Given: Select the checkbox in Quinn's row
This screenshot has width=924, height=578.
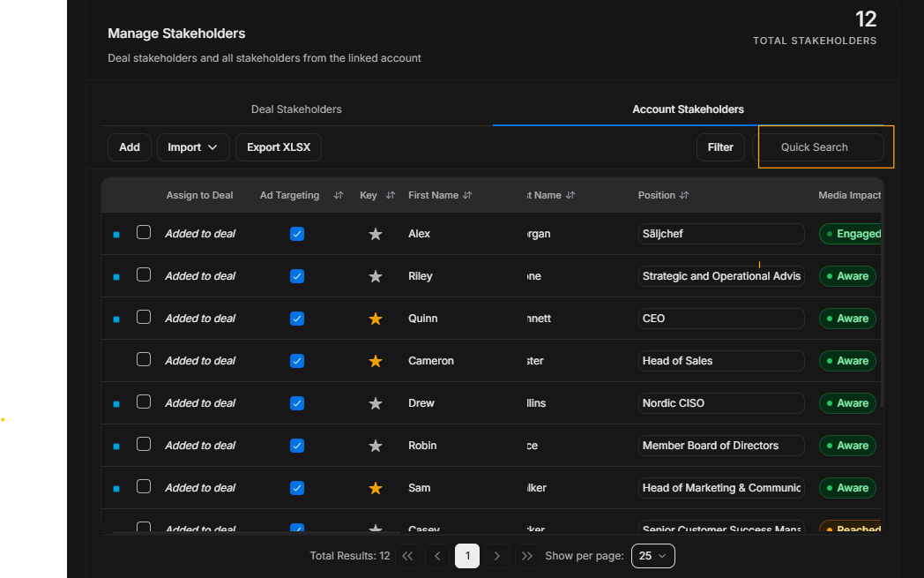Looking at the screenshot, I should (x=144, y=318).
